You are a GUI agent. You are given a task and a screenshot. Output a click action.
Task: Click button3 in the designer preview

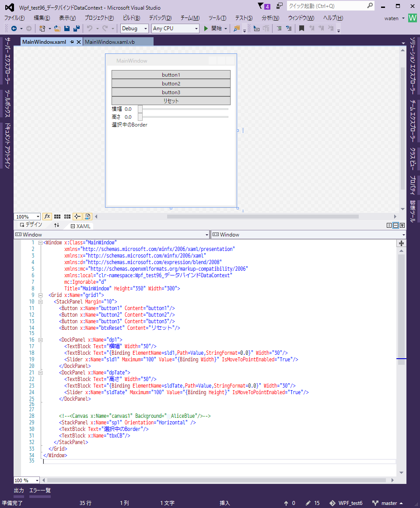click(x=171, y=92)
